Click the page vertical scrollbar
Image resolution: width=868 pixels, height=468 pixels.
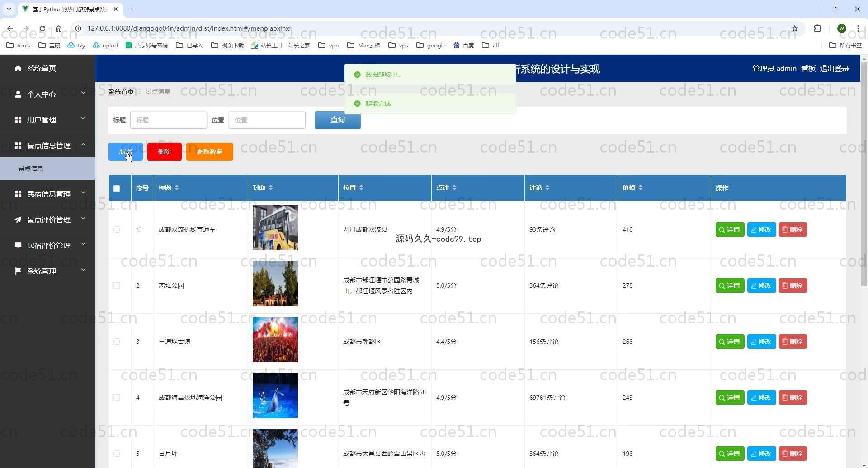(864, 174)
